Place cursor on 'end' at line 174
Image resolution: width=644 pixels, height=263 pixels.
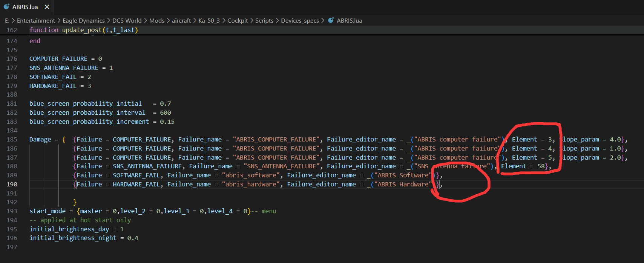point(35,41)
